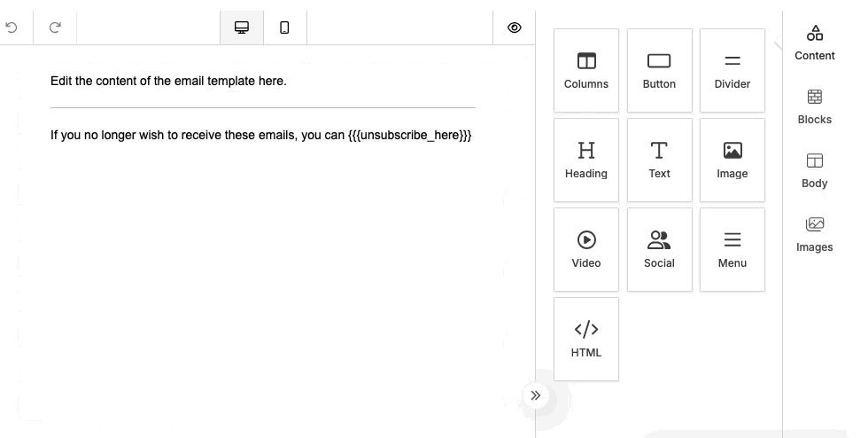Open the Blocks tab
The width and height of the screenshot is (868, 438).
click(815, 106)
